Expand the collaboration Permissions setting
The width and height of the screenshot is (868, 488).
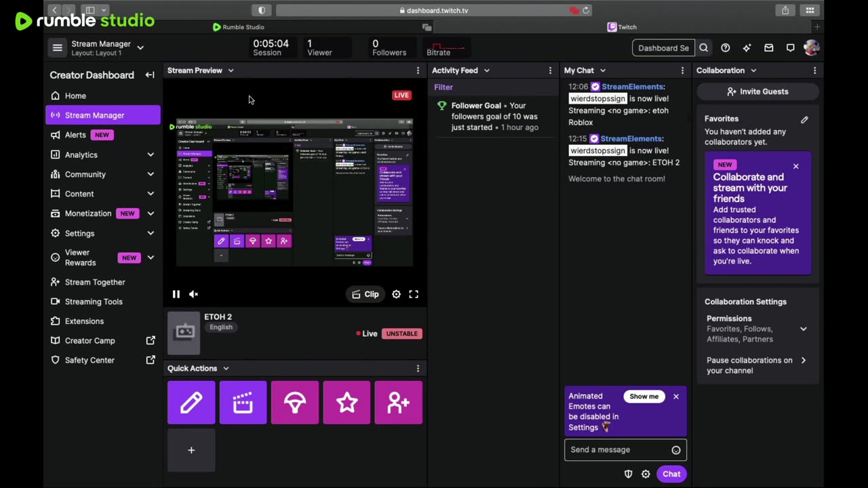point(804,329)
